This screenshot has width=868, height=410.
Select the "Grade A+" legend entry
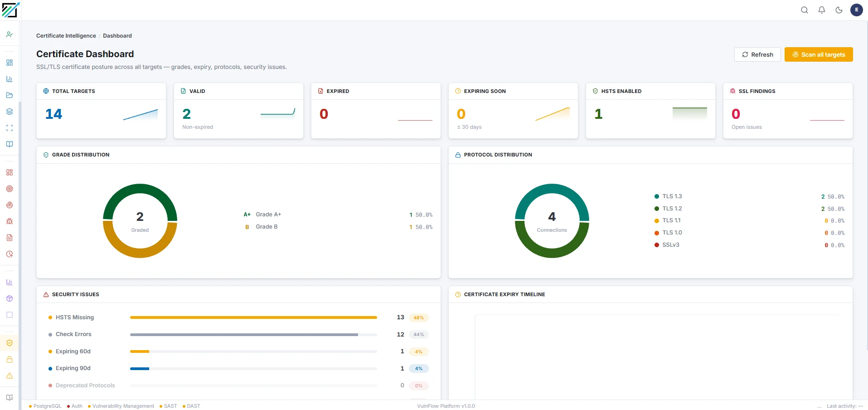268,215
